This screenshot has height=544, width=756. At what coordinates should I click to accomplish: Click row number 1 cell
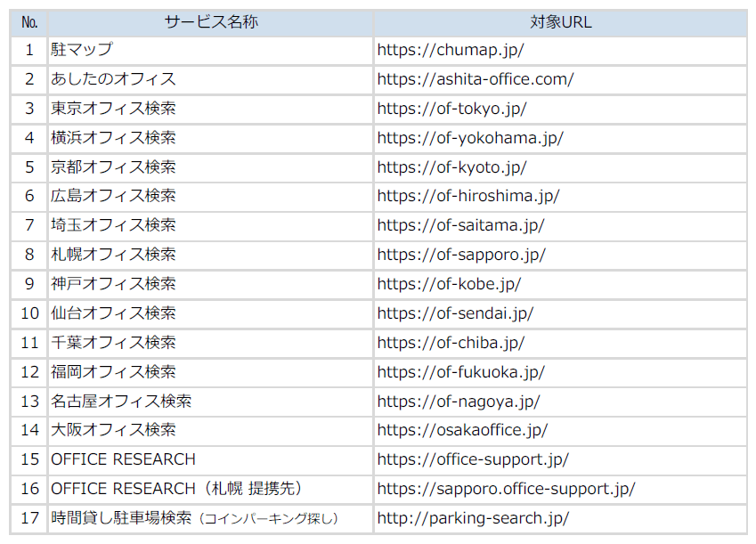tap(29, 50)
